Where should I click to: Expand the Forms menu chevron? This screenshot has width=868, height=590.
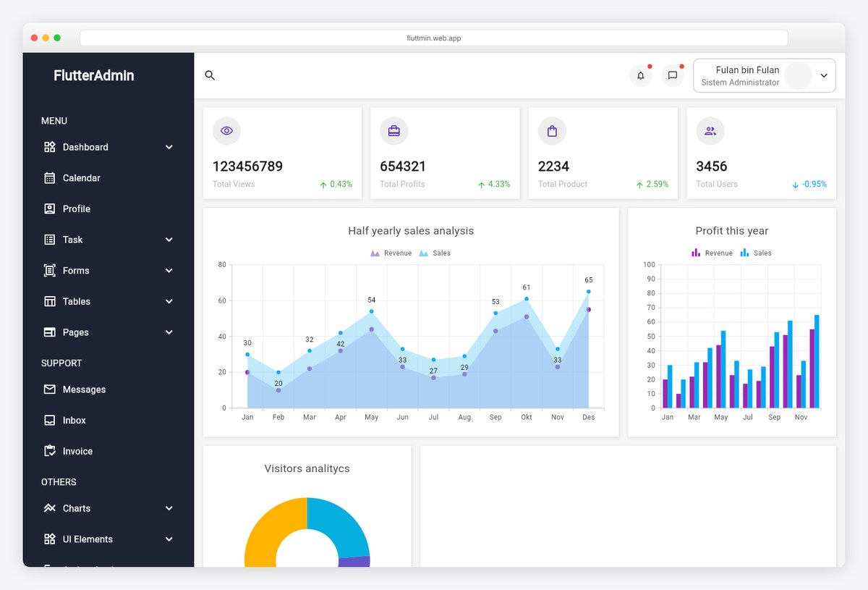point(169,271)
